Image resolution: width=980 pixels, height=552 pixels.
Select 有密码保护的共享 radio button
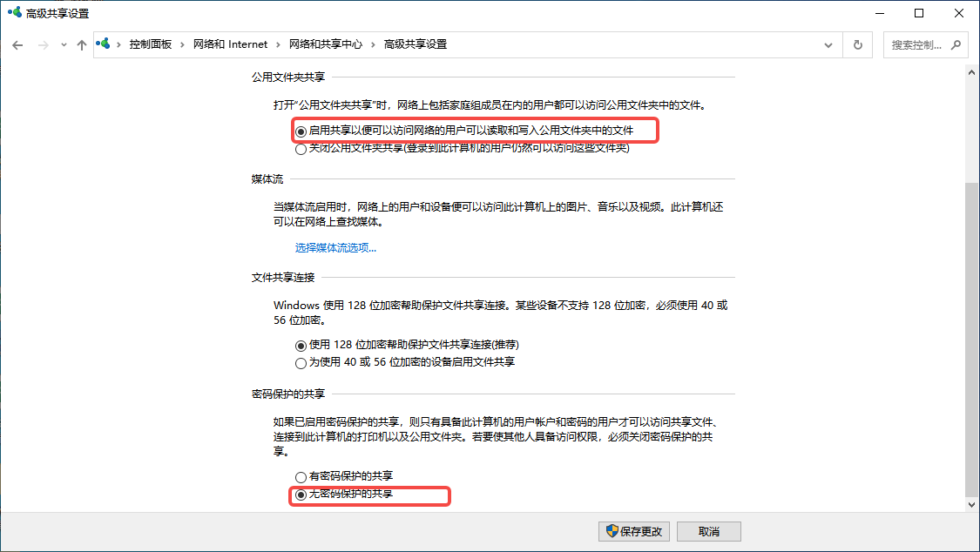coord(301,477)
